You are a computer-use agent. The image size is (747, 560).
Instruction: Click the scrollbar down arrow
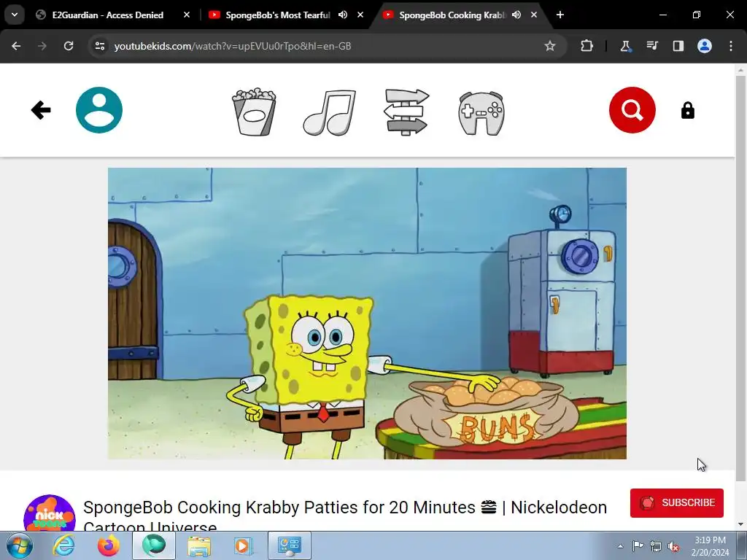[741, 524]
